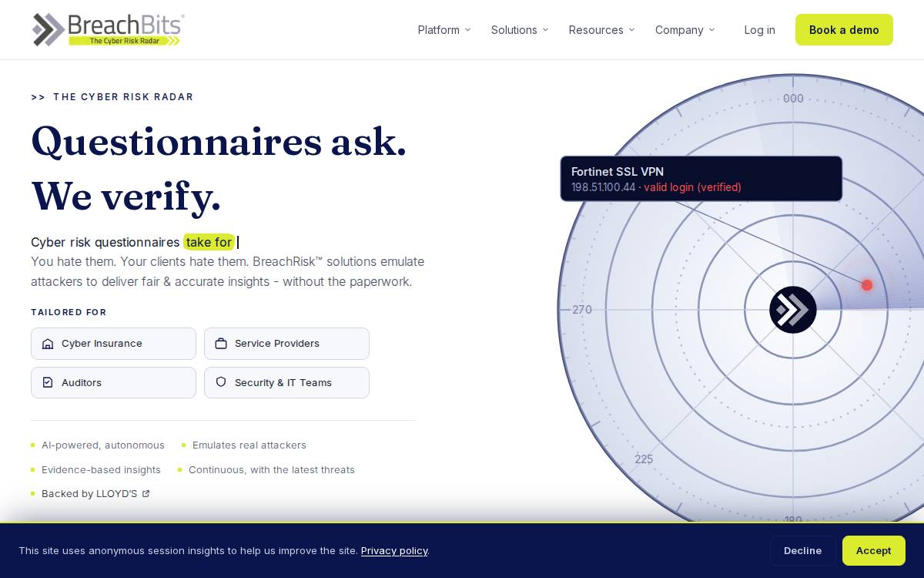The image size is (924, 578).
Task: Select the Security & IT Teams card
Action: tap(286, 382)
